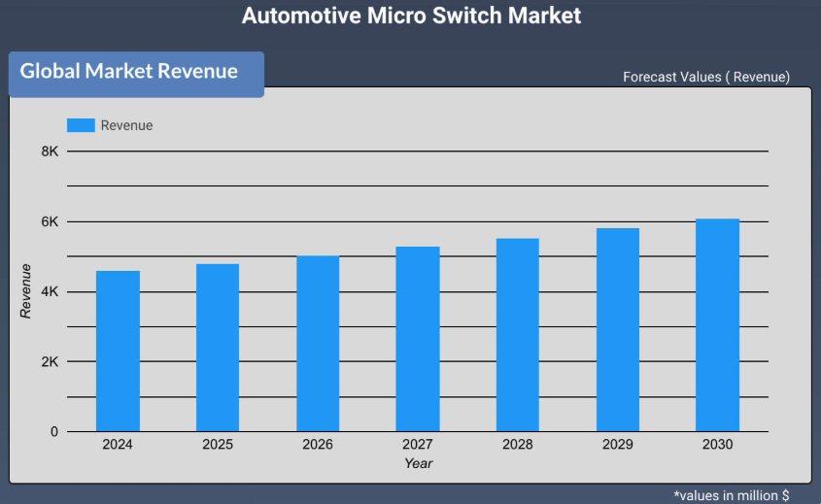Click the values in million $ footnote
This screenshot has height=504, width=821.
732,495
